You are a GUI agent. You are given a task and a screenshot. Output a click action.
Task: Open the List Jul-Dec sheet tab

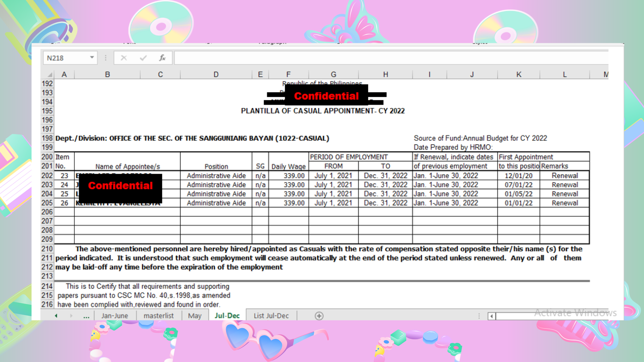[271, 316]
